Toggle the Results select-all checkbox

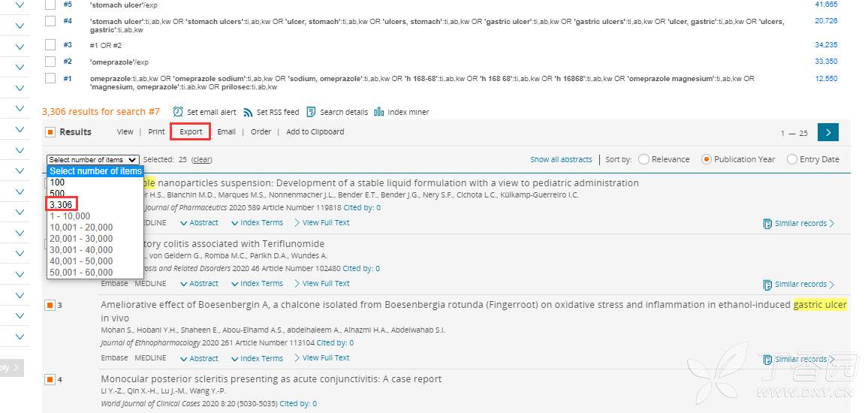click(x=50, y=132)
